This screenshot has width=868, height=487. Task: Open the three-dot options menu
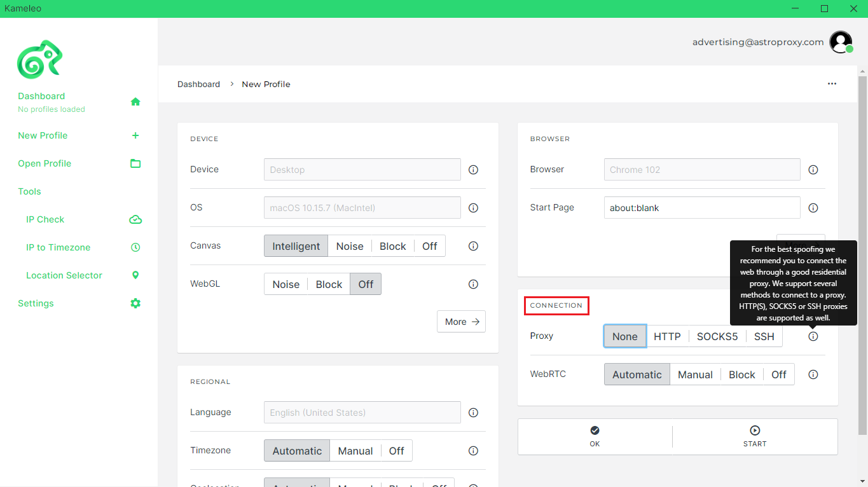coord(832,84)
